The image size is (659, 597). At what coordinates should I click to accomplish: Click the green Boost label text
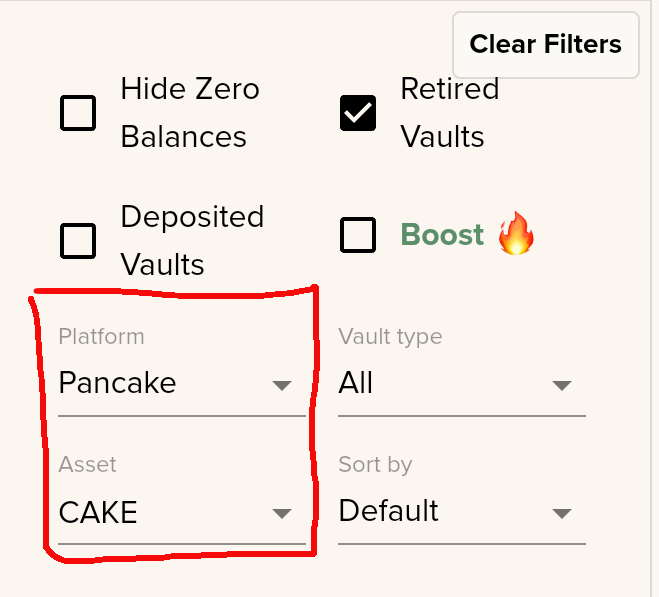point(442,234)
